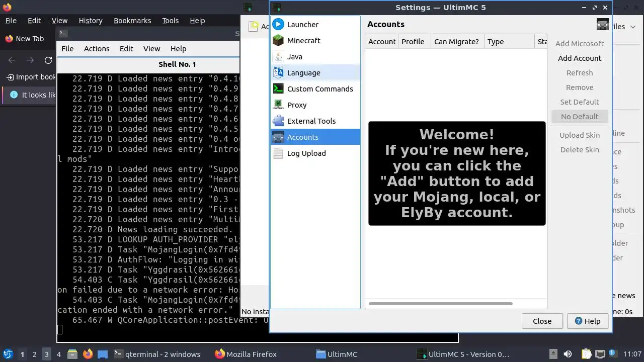Click the notification tray icon
The height and width of the screenshot is (362, 644).
coord(613,354)
